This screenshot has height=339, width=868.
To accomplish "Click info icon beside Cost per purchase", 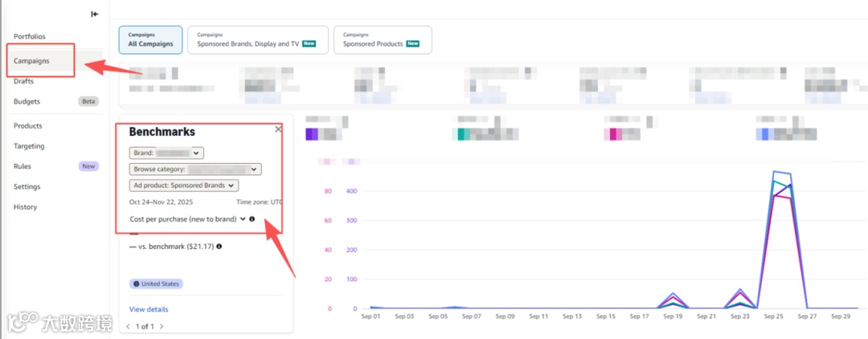I will pyautogui.click(x=252, y=219).
